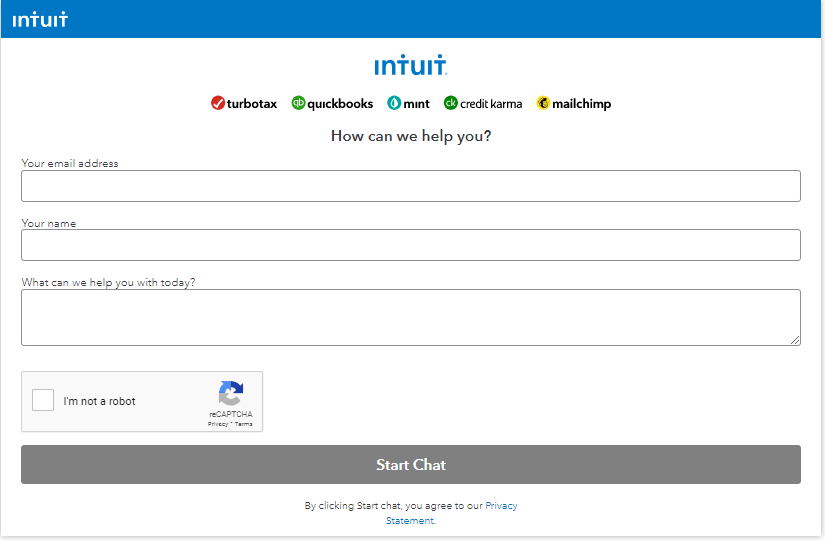Image resolution: width=825 pixels, height=541 pixels.
Task: Click the 'How can we help you?' heading
Action: [411, 136]
